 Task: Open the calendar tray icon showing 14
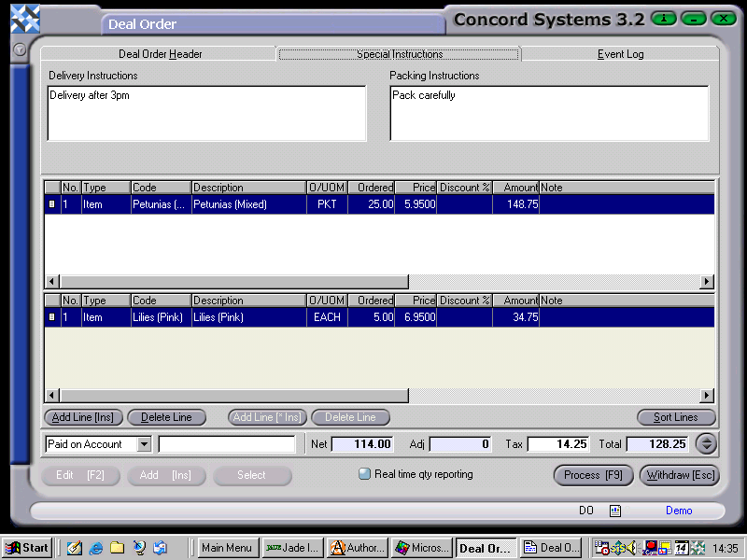(681, 548)
